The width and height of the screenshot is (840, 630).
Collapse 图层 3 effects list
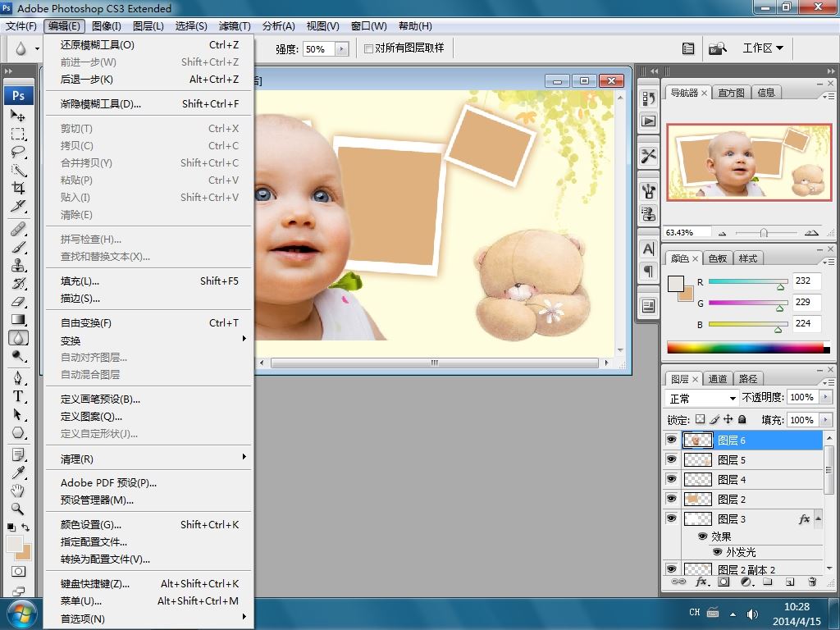pyautogui.click(x=818, y=518)
